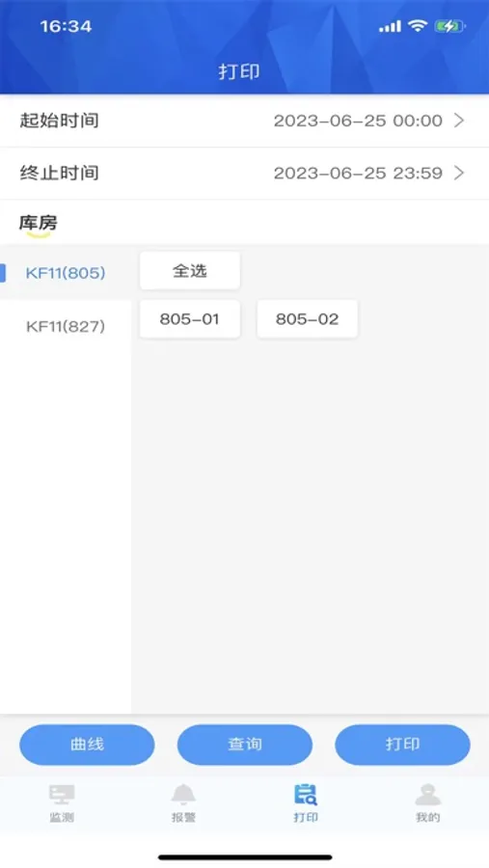Expand the 终止时间 chevron arrow
This screenshot has width=489, height=868.
[x=459, y=173]
